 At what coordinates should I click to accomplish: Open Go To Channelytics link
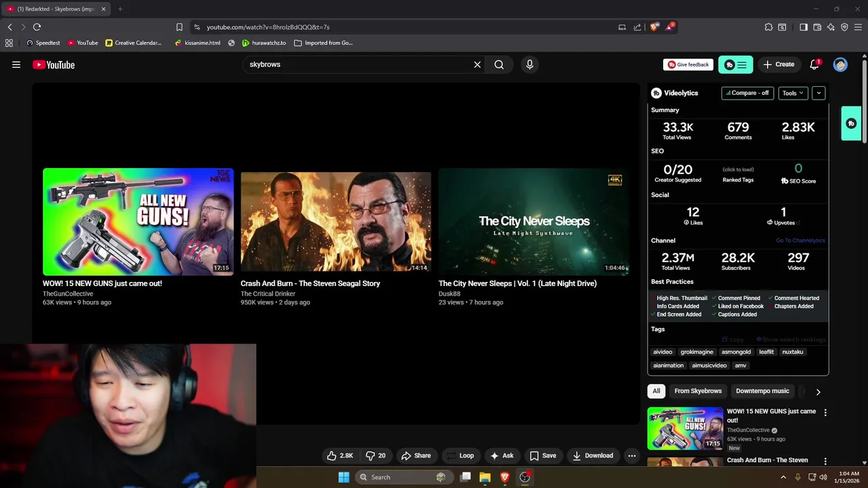point(800,241)
